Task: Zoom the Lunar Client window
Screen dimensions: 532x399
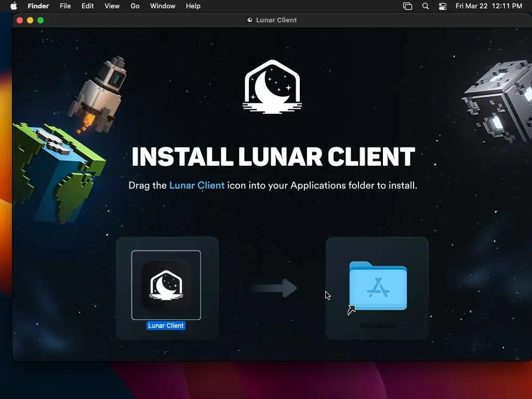Action: [x=41, y=20]
